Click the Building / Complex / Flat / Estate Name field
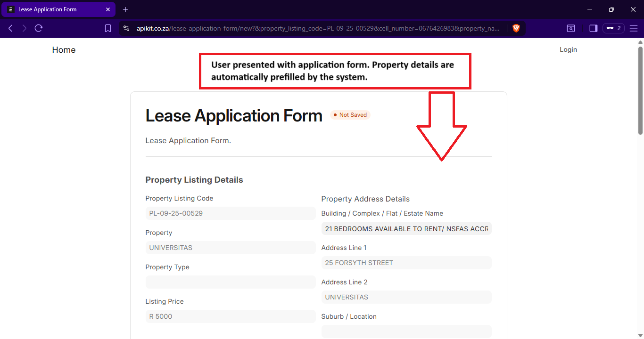 406,229
